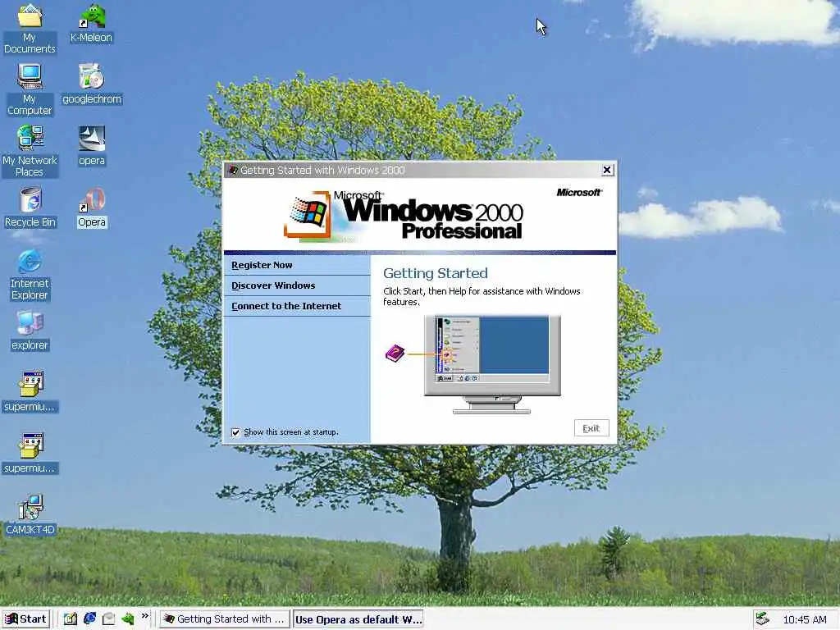The image size is (840, 630).
Task: Select the K-Meleon browser shortcut
Action: pos(91,24)
